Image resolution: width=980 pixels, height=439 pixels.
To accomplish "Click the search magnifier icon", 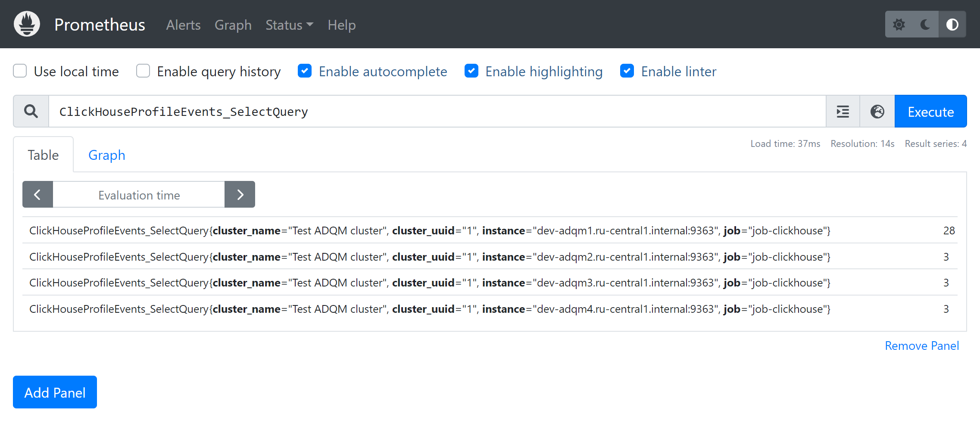I will (x=31, y=112).
